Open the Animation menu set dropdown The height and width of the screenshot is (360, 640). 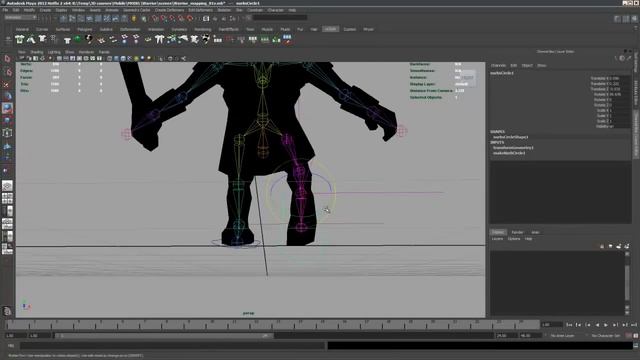20,18
